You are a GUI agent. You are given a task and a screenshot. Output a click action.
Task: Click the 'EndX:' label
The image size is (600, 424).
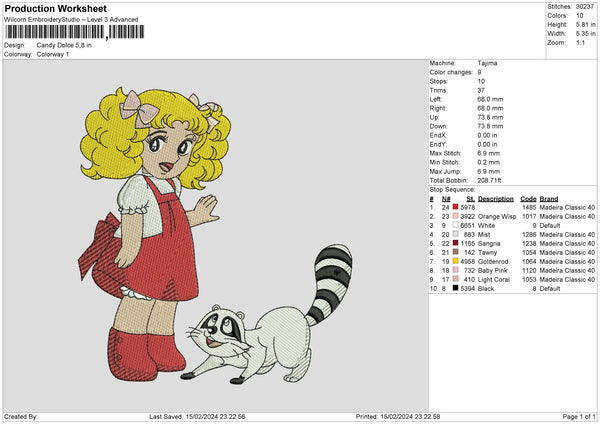[438, 135]
